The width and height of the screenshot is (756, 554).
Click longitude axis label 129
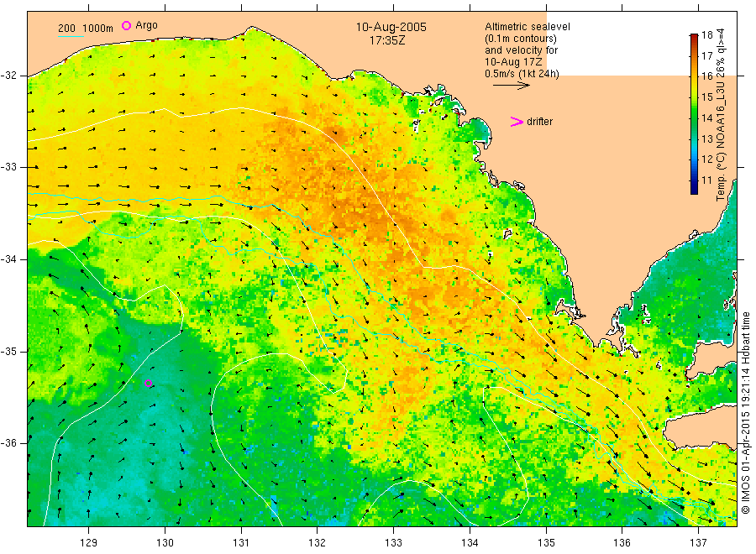(89, 543)
